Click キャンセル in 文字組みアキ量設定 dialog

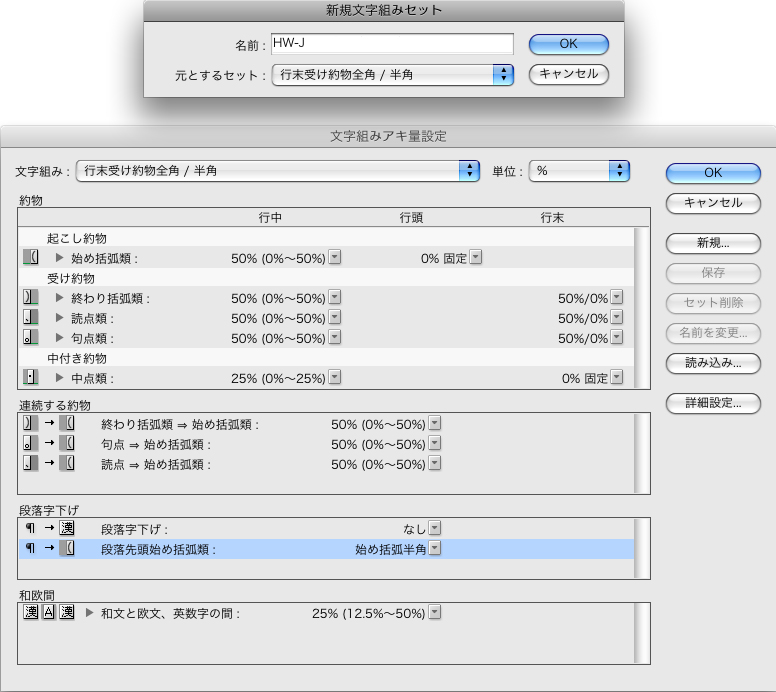coord(713,203)
